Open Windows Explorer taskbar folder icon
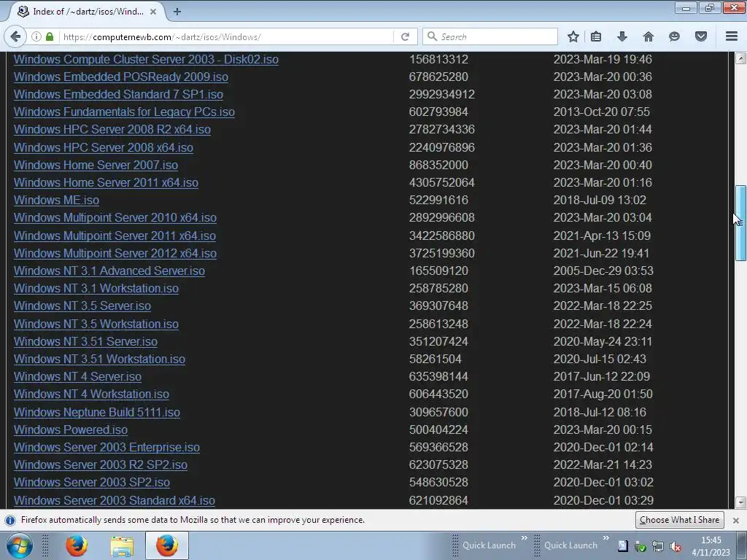 tap(122, 546)
